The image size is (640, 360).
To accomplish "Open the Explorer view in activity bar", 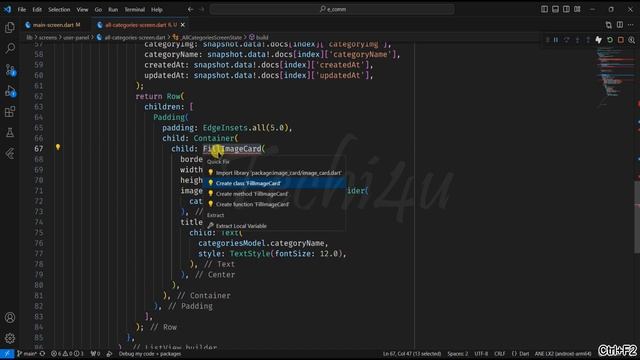I will [x=10, y=27].
